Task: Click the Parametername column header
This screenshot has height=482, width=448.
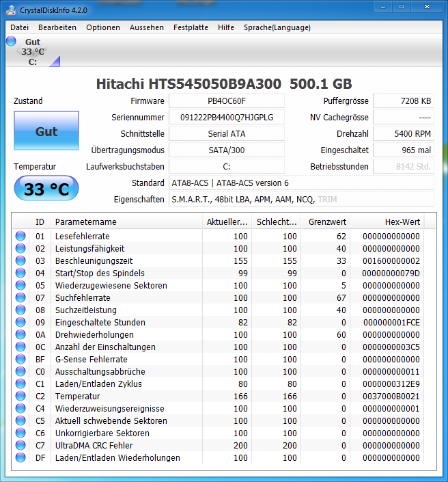Action: click(x=126, y=222)
